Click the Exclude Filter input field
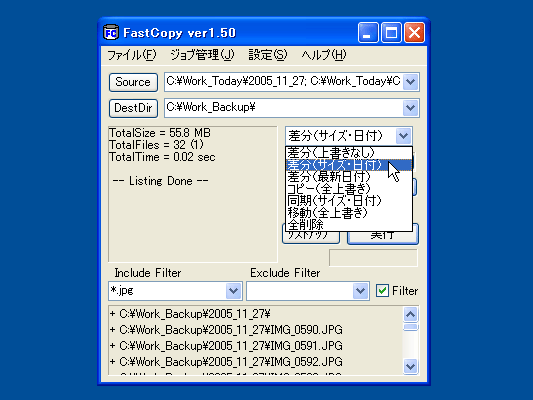The height and width of the screenshot is (400, 533). click(x=300, y=291)
